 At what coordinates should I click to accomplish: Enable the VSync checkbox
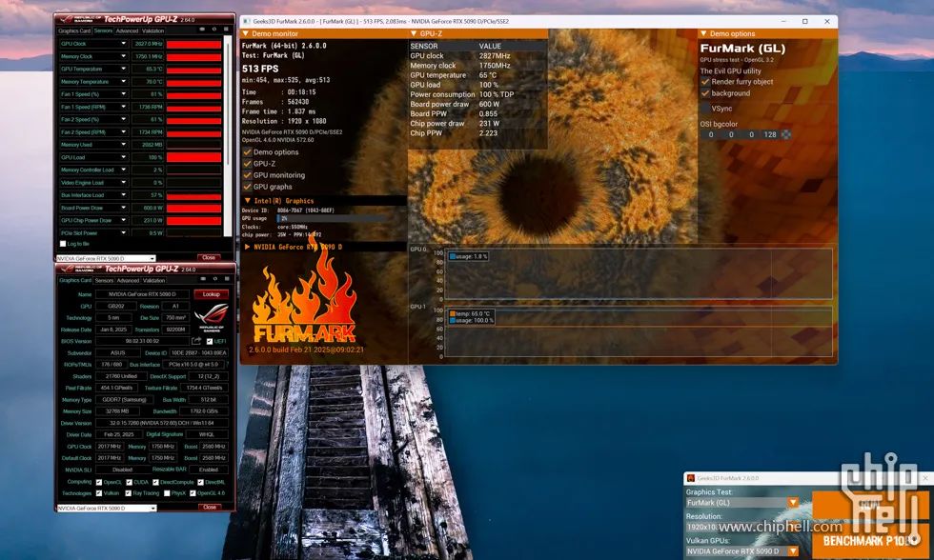point(705,109)
